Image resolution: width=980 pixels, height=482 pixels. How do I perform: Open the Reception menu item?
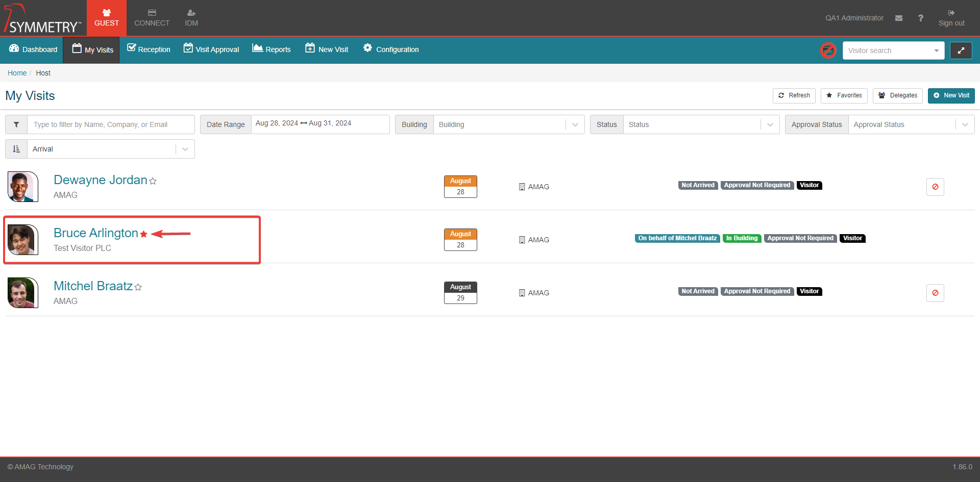point(149,49)
